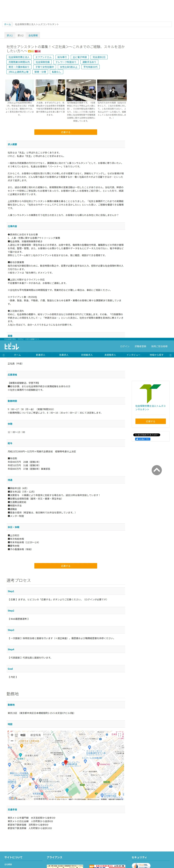Open 急募求人 in the navigation bar

[64, 355]
